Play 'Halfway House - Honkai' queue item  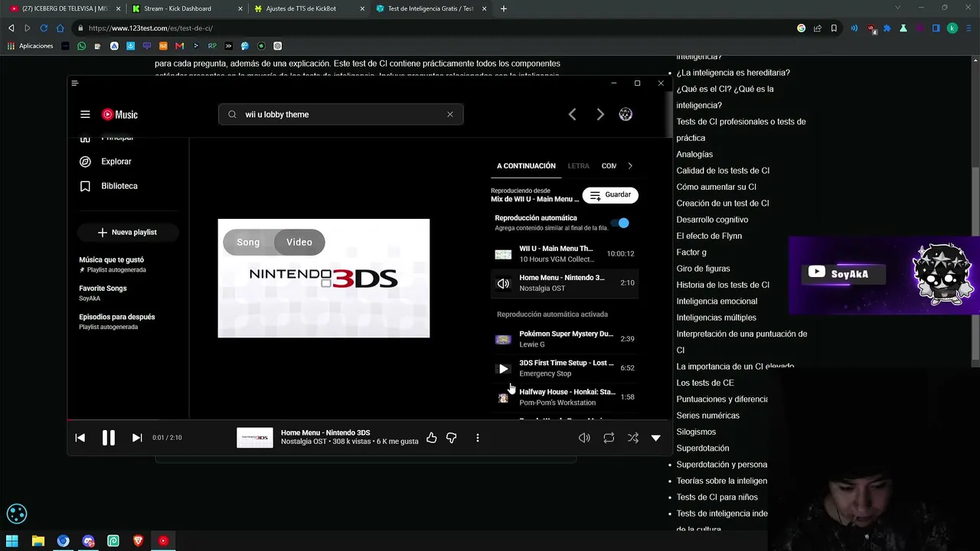[x=564, y=397]
